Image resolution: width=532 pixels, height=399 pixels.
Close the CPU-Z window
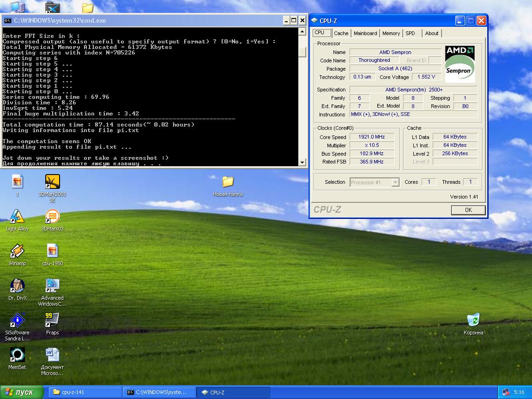481,21
